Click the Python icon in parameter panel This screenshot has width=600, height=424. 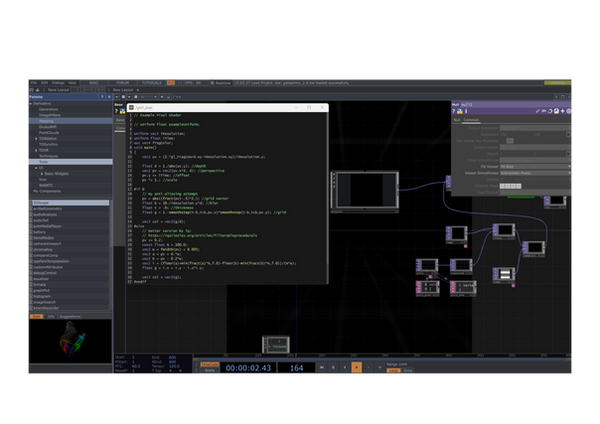point(460,111)
